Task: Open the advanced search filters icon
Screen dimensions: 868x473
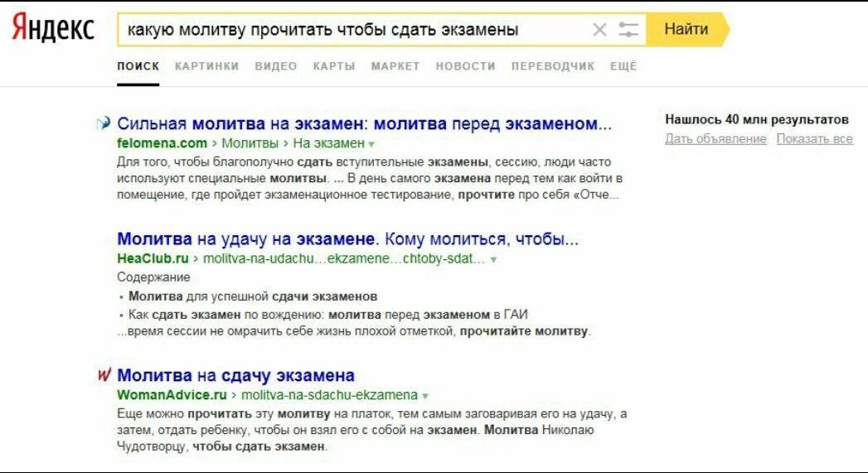Action: tap(628, 29)
